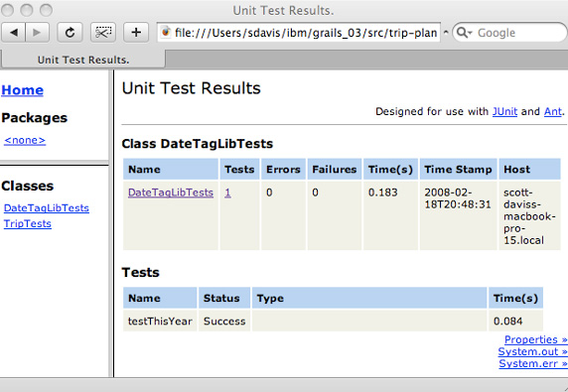
Task: Open the System.out » link
Action: pyautogui.click(x=532, y=352)
